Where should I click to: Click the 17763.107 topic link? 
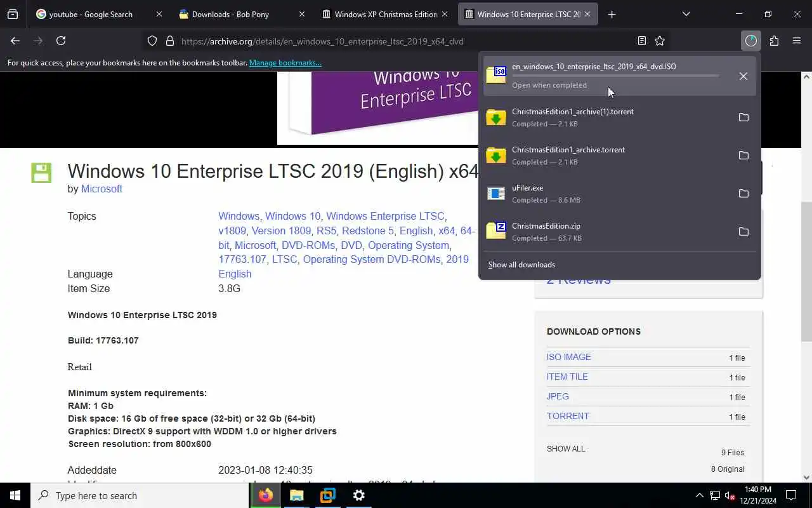(x=242, y=259)
